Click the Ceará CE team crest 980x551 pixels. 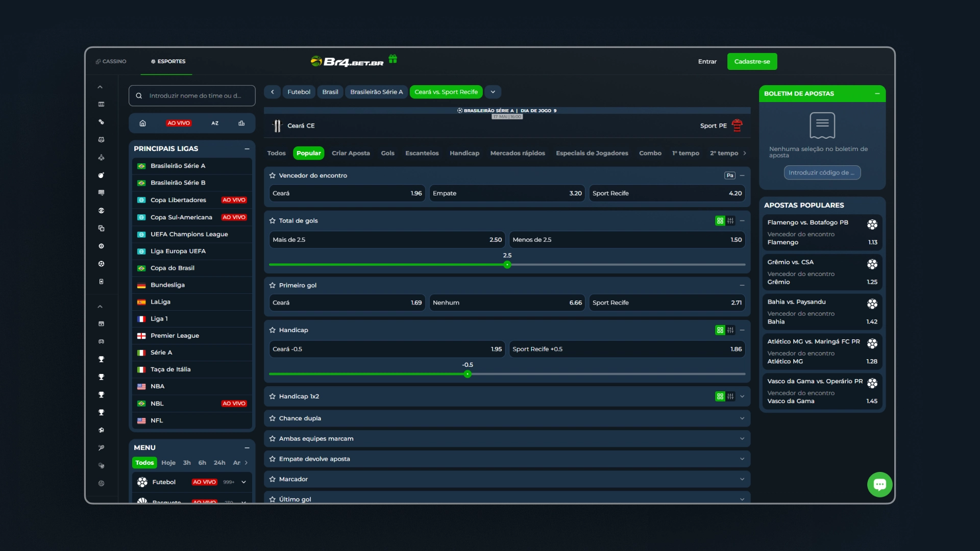coord(277,126)
